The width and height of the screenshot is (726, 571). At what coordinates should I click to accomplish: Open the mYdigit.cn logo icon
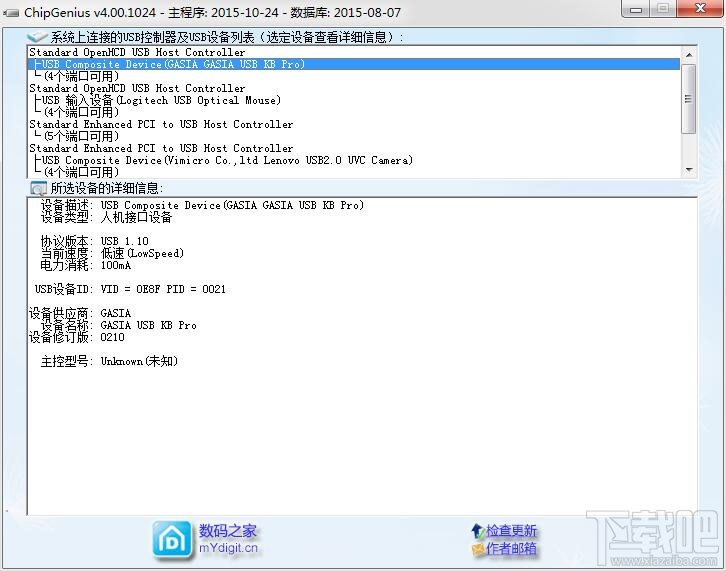pos(172,540)
